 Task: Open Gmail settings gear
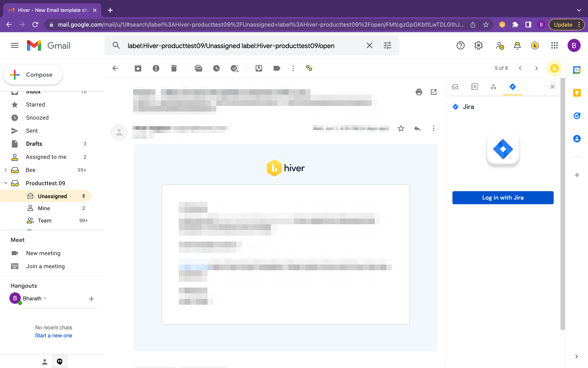click(478, 46)
